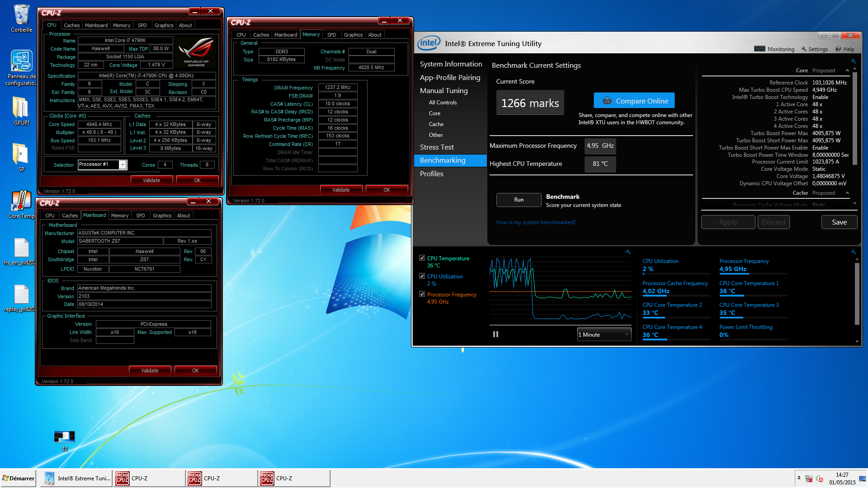Select the replay_pid file icon
The height and width of the screenshot is (488, 868).
(x=21, y=298)
